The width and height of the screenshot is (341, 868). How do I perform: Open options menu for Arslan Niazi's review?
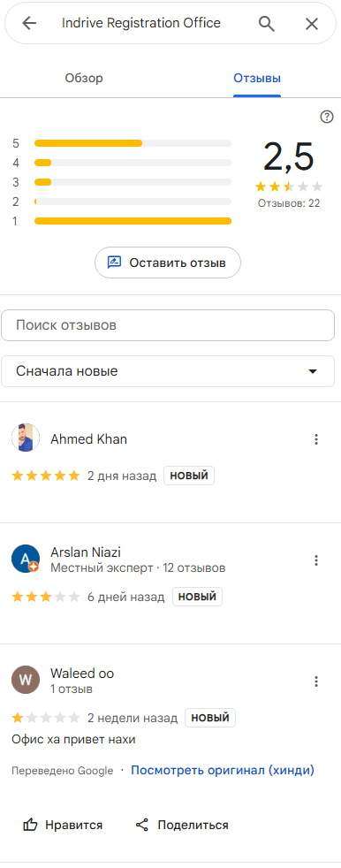tap(316, 560)
